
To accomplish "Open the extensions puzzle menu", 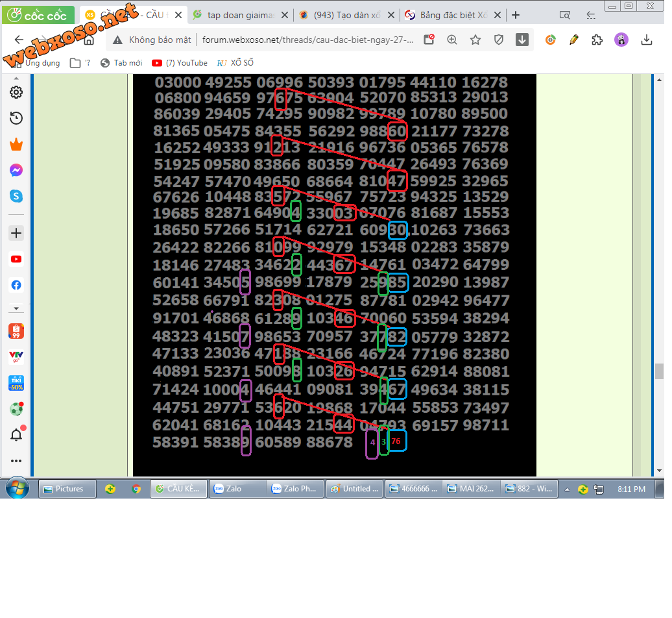I will coord(597,40).
